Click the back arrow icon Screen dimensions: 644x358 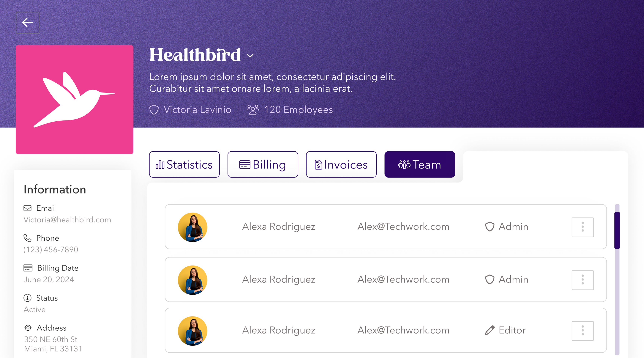pos(28,23)
